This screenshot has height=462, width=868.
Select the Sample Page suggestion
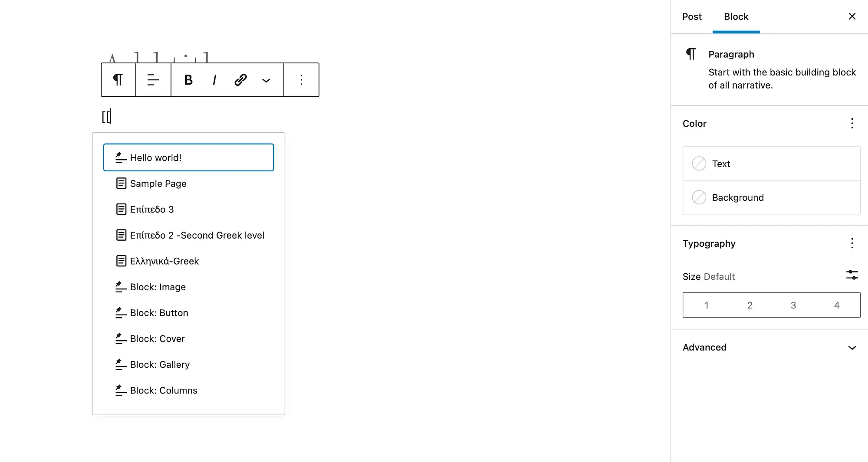tap(188, 183)
